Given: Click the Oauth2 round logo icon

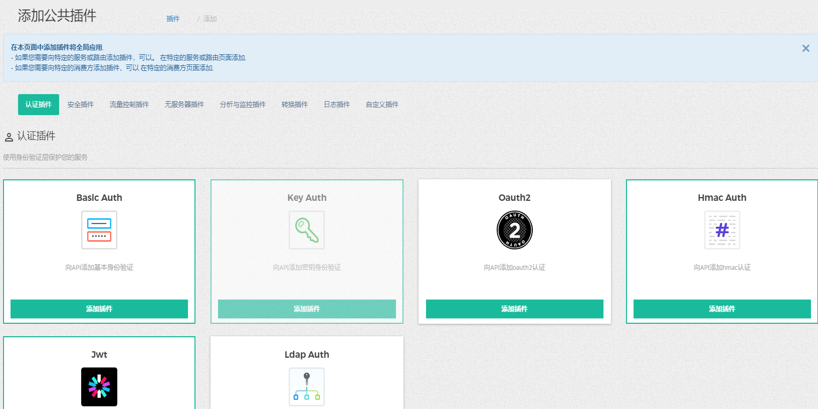Looking at the screenshot, I should click(514, 230).
